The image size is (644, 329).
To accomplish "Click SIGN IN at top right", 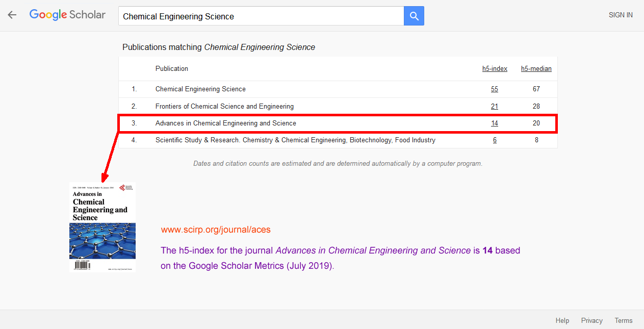I will [x=621, y=15].
